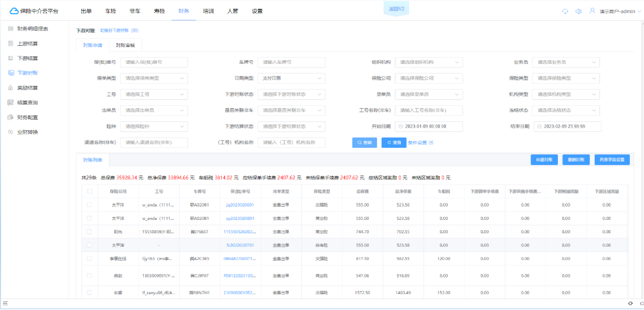Open the 工号 dropdown
Viewport: 644px width, 310px height.
154,94
